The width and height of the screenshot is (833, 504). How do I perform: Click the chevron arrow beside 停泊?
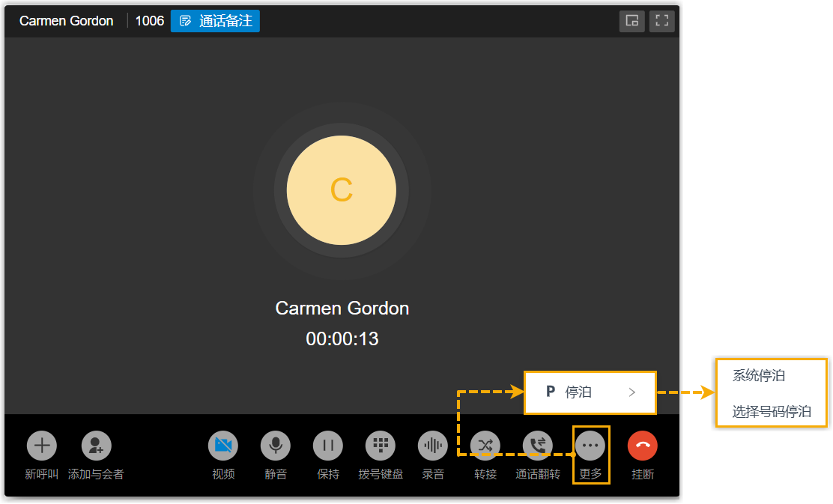click(x=632, y=392)
